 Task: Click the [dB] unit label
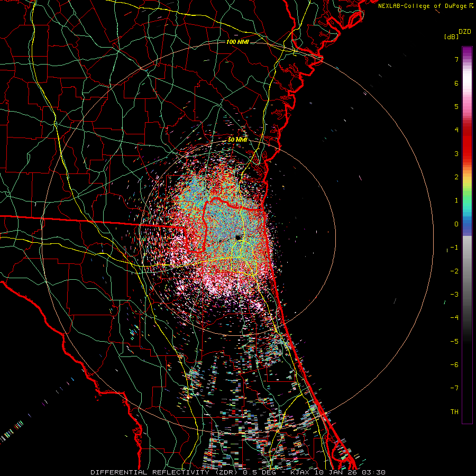pyautogui.click(x=451, y=36)
